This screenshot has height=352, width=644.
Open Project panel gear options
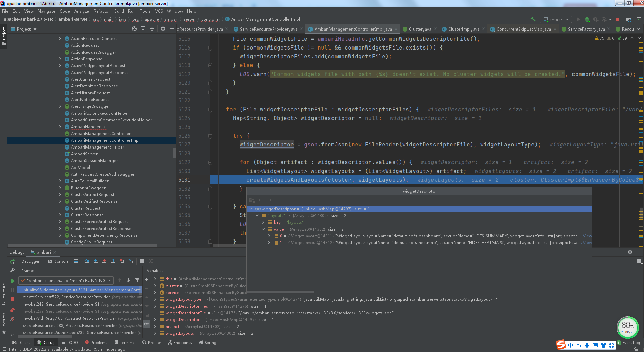(163, 29)
